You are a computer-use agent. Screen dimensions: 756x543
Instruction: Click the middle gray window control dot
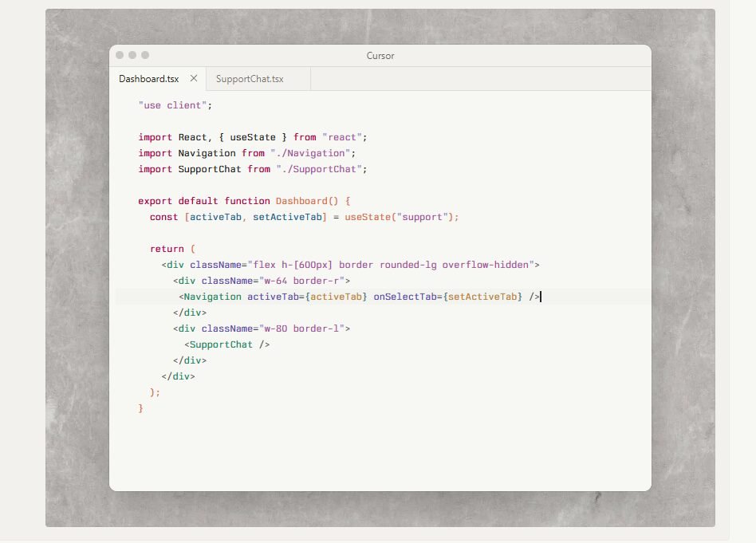(132, 55)
